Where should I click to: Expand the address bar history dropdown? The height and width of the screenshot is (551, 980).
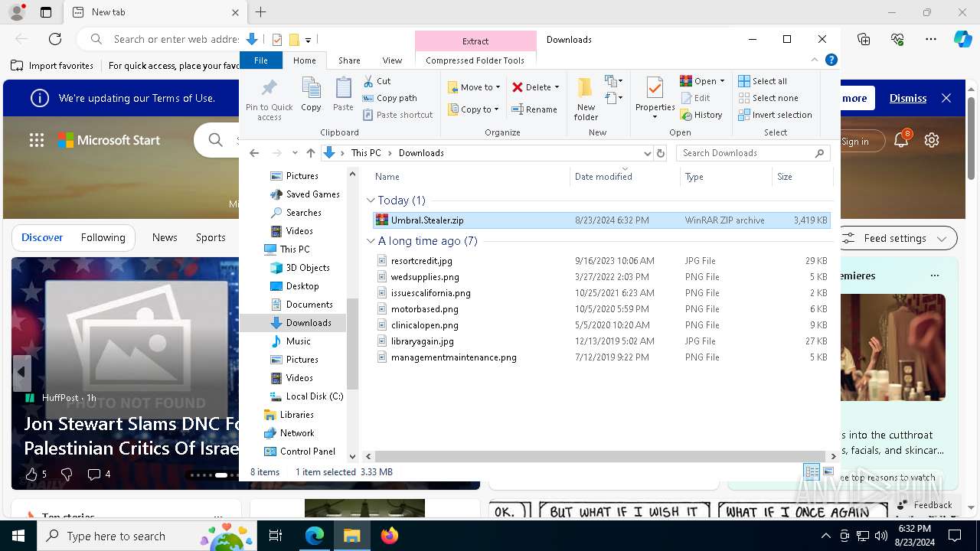pos(648,153)
